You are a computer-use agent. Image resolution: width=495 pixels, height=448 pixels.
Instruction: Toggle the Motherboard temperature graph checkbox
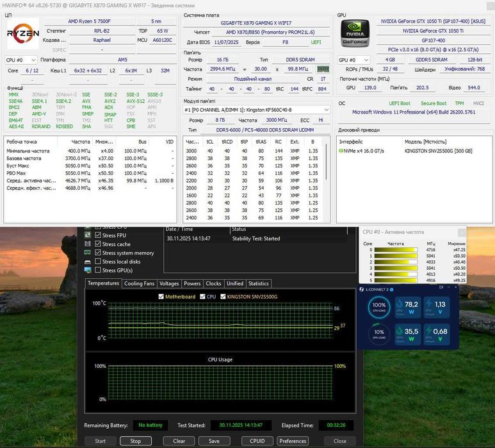pyautogui.click(x=161, y=297)
